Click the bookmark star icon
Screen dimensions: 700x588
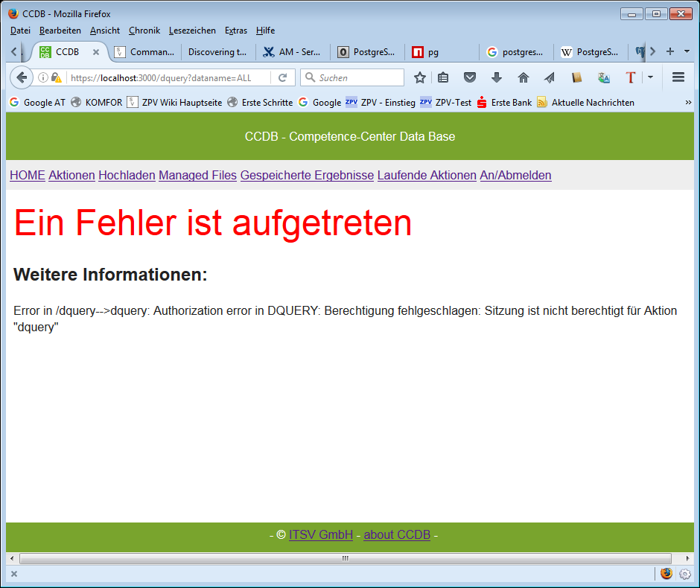(x=420, y=77)
